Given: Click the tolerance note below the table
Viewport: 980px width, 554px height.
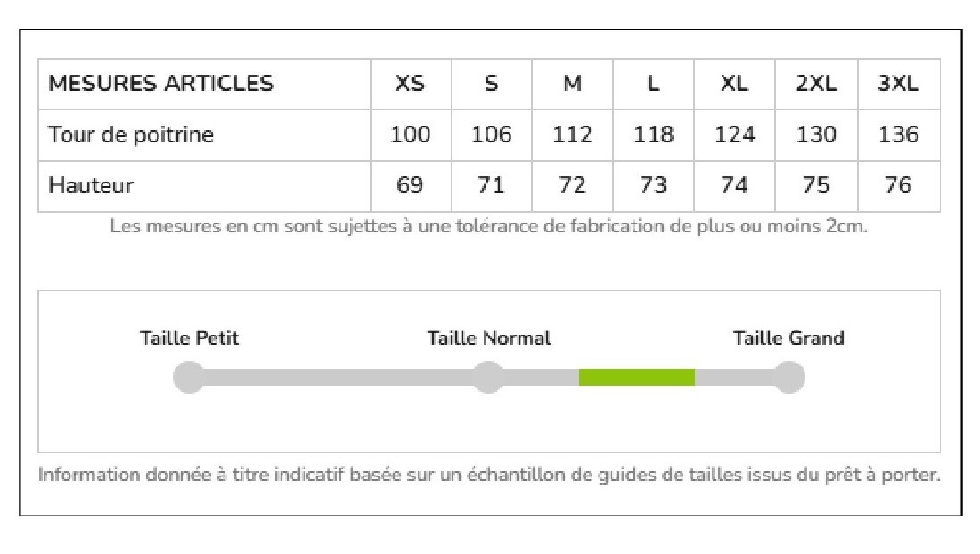Looking at the screenshot, I should [x=489, y=226].
